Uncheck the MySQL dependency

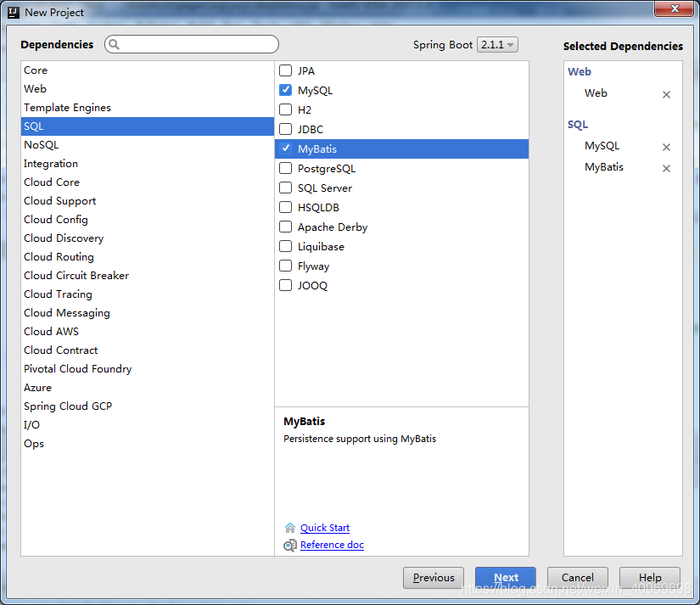tap(285, 90)
